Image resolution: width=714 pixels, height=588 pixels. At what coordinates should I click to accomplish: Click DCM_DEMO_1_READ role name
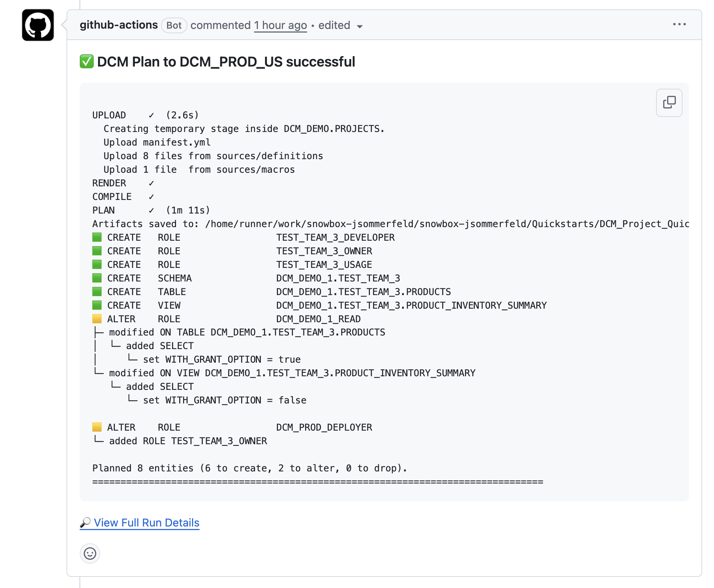pyautogui.click(x=318, y=319)
